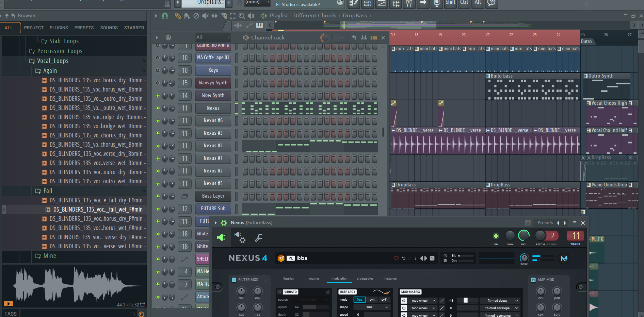The width and height of the screenshot is (644, 317).
Task: Open the flt-mod envelope destination dropdown
Action: coord(500,308)
